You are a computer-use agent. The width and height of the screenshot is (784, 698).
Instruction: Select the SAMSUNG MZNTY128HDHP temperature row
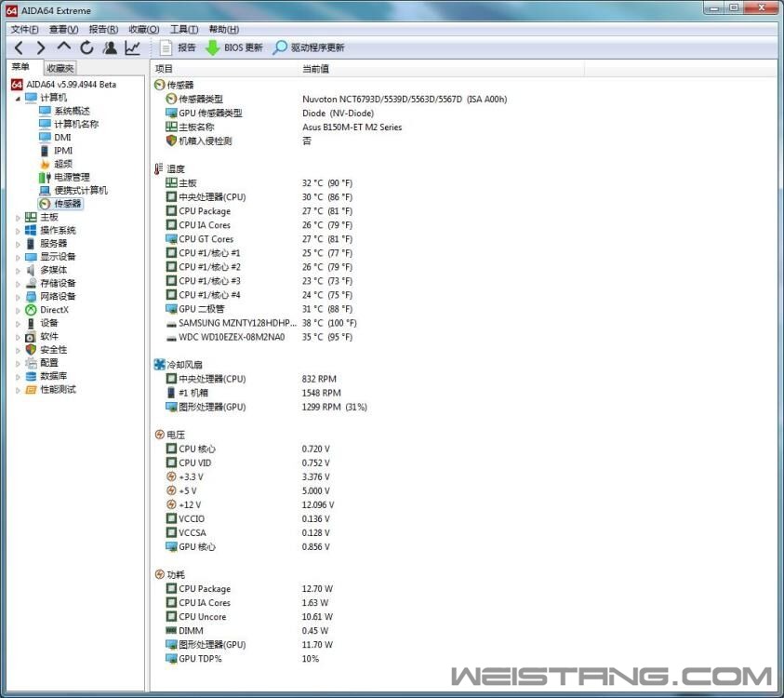pyautogui.click(x=261, y=323)
